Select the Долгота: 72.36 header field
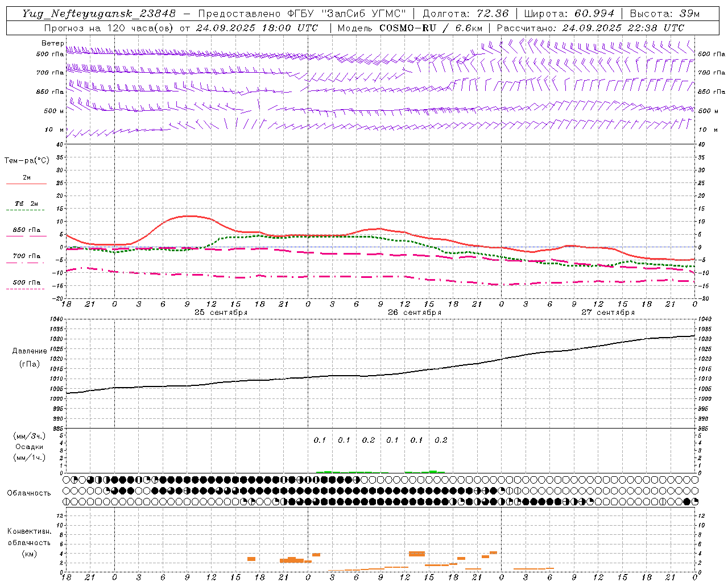Viewport: 728px width, 582px height. (465, 14)
